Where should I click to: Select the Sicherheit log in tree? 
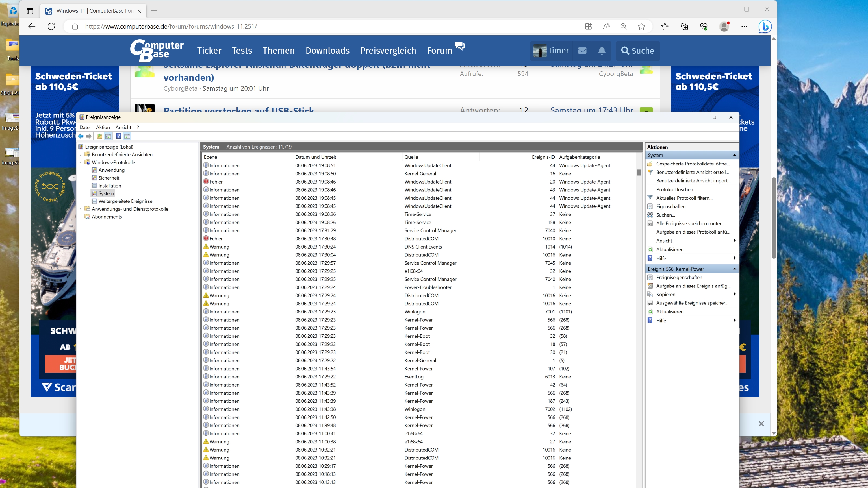(108, 178)
